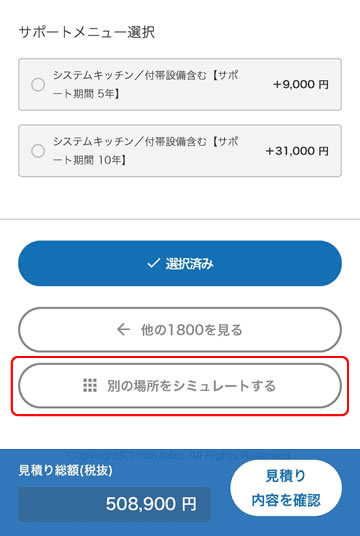Click the Copyright mizulabo footer text
This screenshot has width=360, height=536.
[179, 455]
